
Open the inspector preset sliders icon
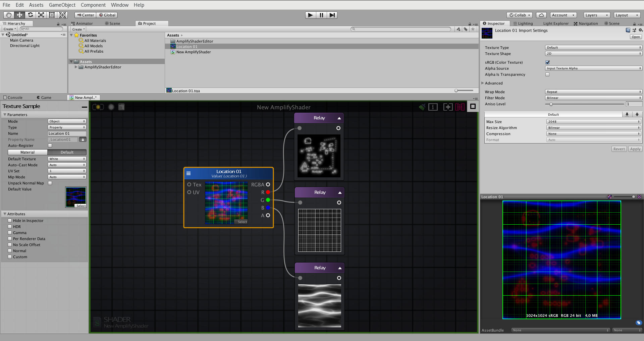[634, 30]
